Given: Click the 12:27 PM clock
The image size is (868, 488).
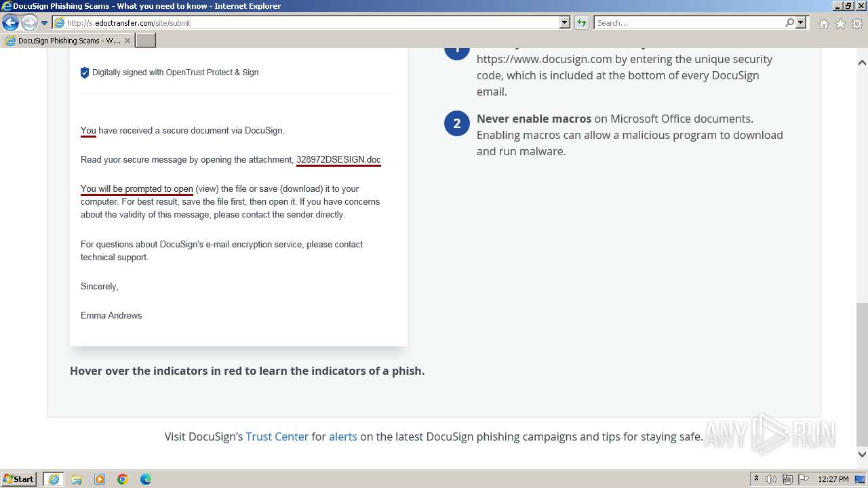Looking at the screenshot, I should click(833, 479).
